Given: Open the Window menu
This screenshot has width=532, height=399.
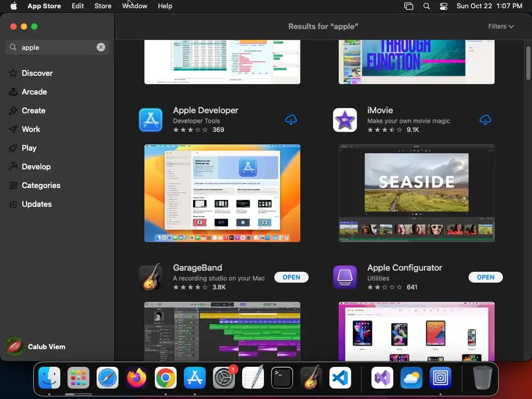Looking at the screenshot, I should (x=135, y=6).
